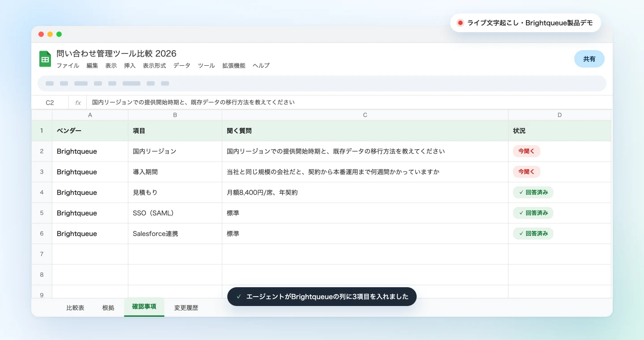Click the document title 問い合わせ管理ツール比較 2026
Viewport: 644px width, 340px height.
116,54
